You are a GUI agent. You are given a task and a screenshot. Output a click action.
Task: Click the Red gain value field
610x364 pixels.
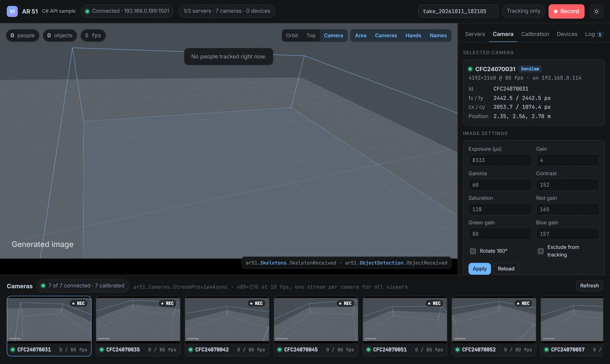pos(567,209)
